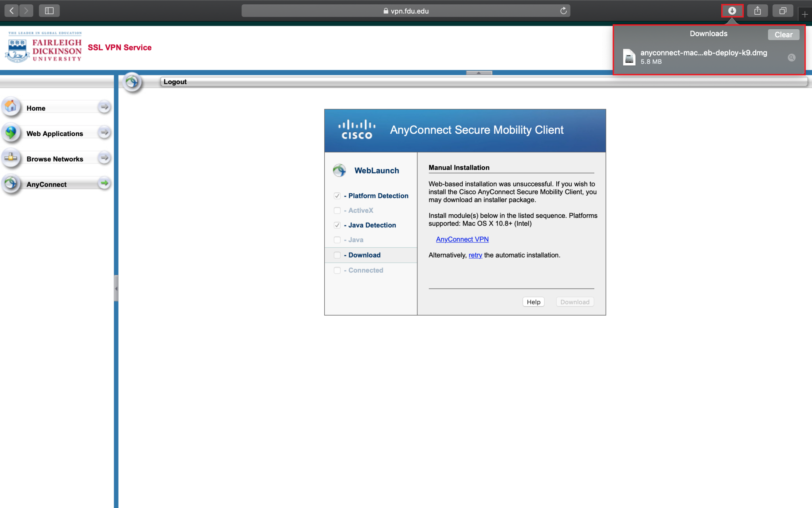Toggle the Platform Detection checkbox
This screenshot has width=812, height=508.
coord(337,196)
